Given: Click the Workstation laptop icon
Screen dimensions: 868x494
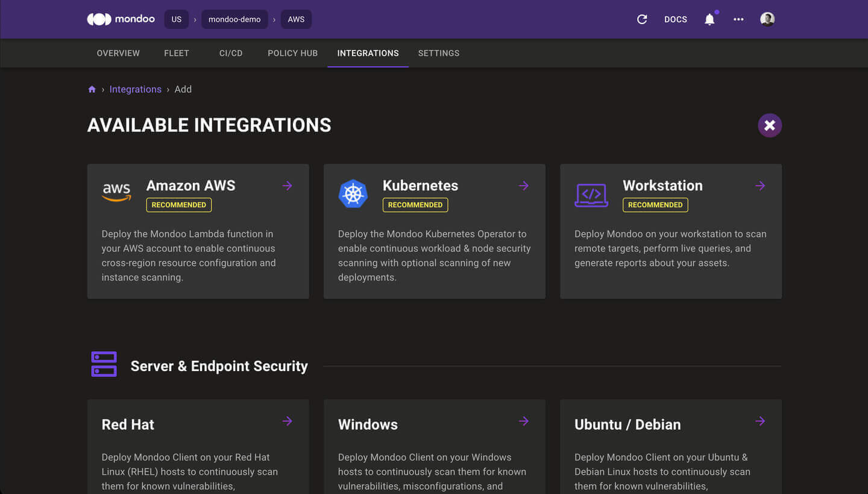Looking at the screenshot, I should [591, 194].
